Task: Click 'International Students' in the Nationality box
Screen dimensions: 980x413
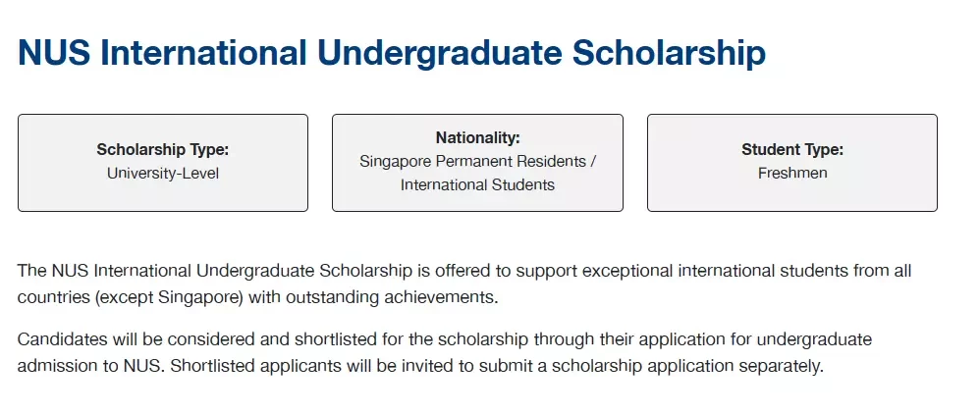Action: [477, 185]
